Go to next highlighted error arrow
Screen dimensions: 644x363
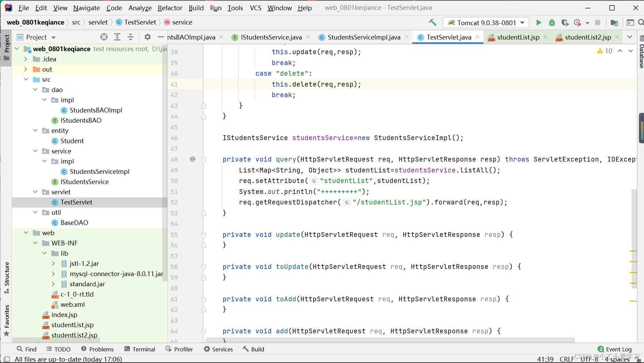click(x=631, y=51)
